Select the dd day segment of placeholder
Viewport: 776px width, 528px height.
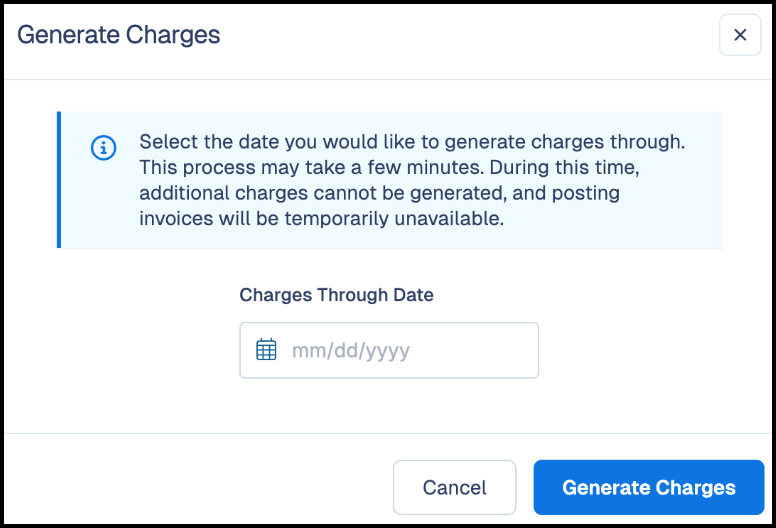344,350
